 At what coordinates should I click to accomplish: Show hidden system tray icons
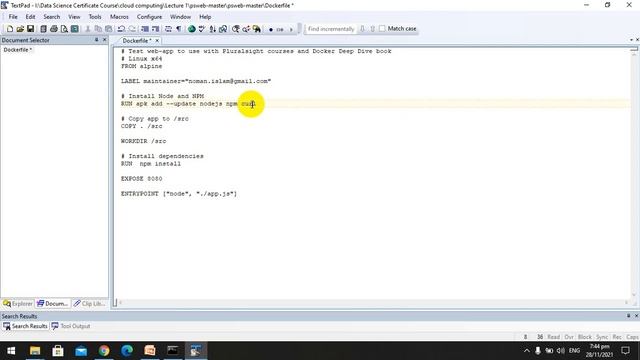click(x=527, y=351)
